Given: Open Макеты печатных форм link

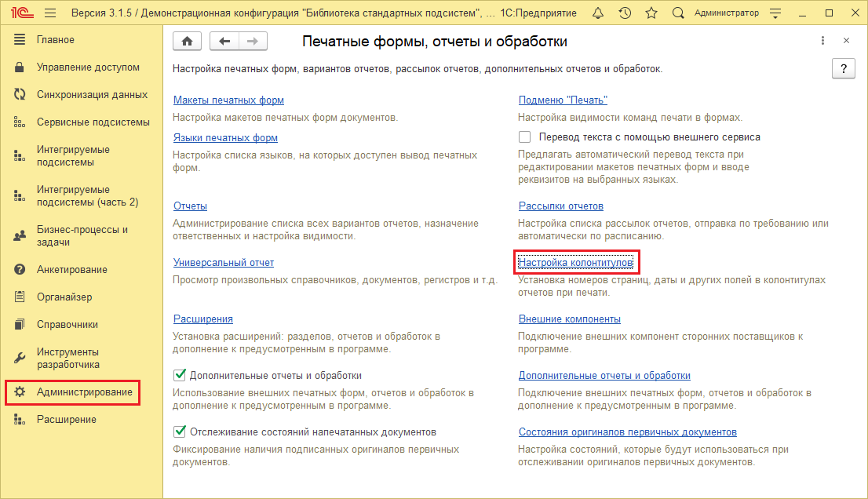Looking at the screenshot, I should pos(228,100).
